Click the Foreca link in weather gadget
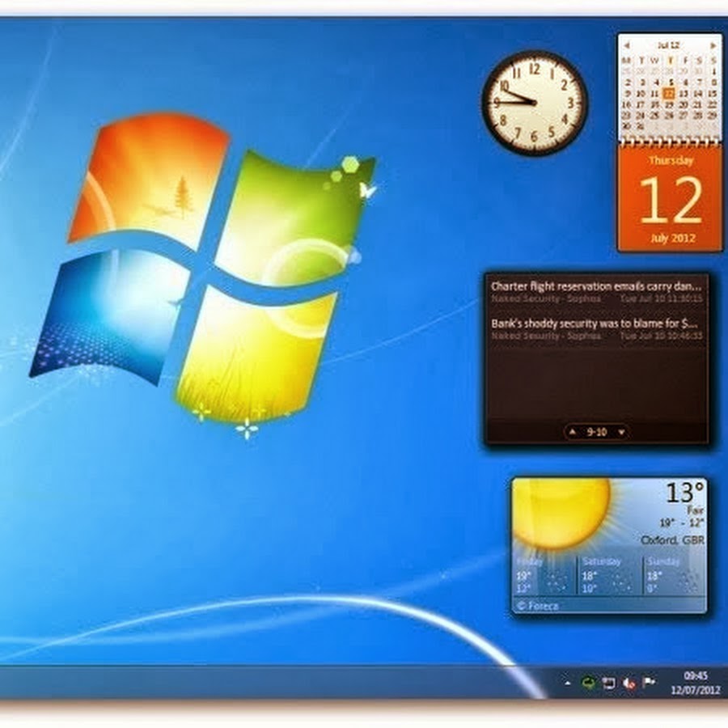This screenshot has width=728, height=728. pos(534,604)
